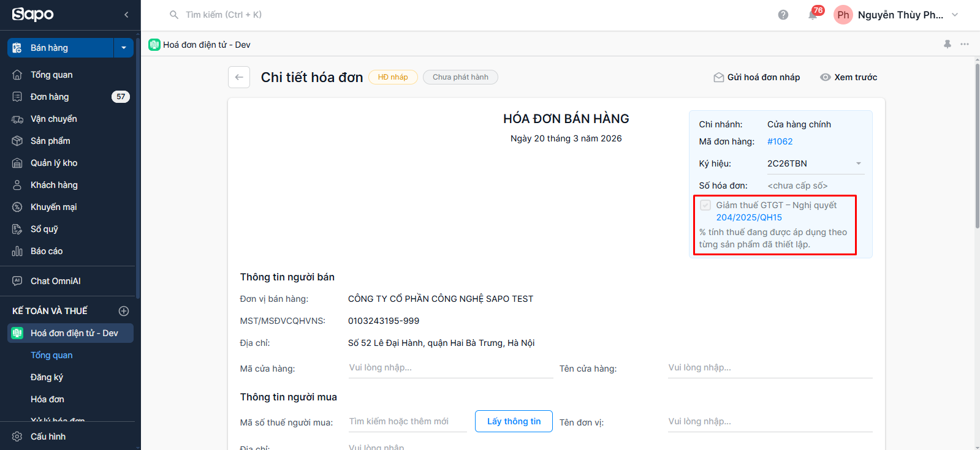Go back with the arrow button
Image resolution: width=980 pixels, height=450 pixels.
pyautogui.click(x=239, y=77)
